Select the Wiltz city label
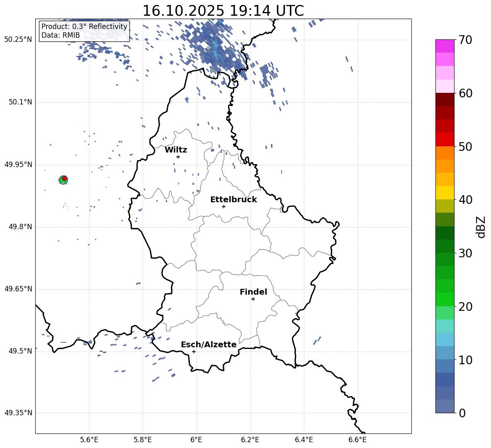Screen dimensions: 491x448 tap(176, 150)
